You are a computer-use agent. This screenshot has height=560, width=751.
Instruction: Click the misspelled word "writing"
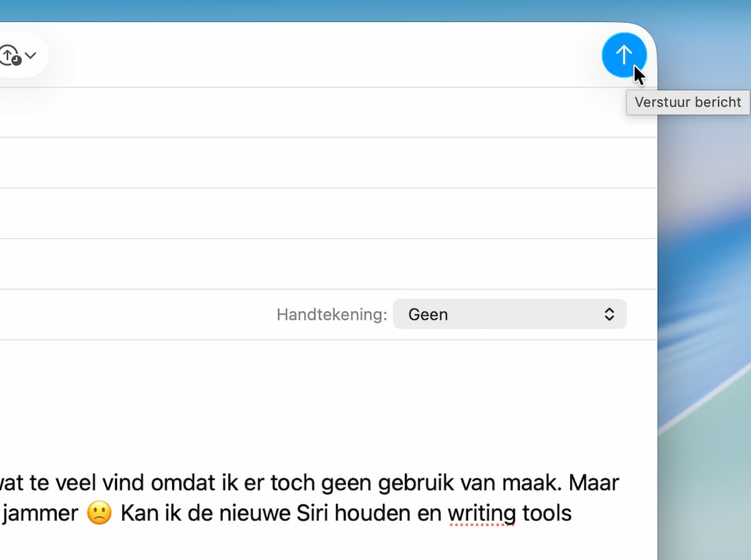[x=481, y=514]
